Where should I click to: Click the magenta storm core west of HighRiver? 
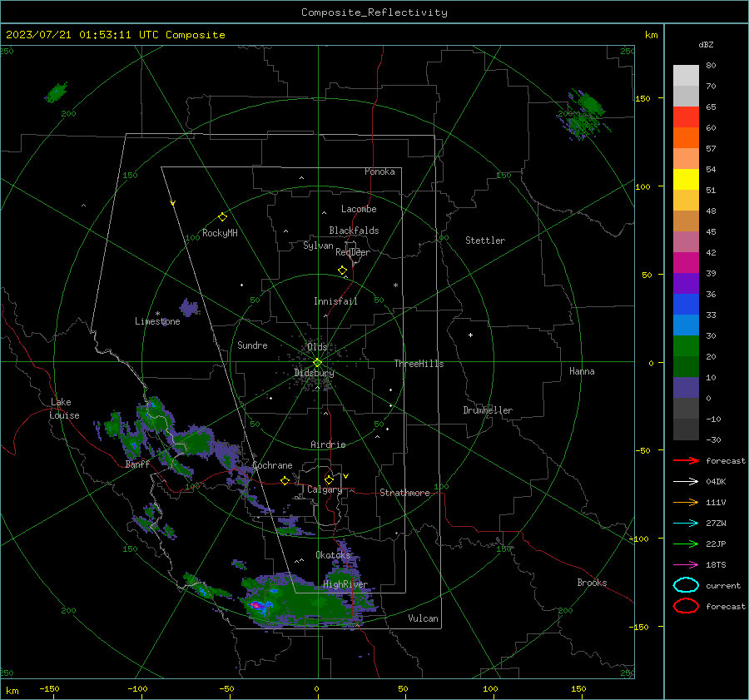coord(256,605)
